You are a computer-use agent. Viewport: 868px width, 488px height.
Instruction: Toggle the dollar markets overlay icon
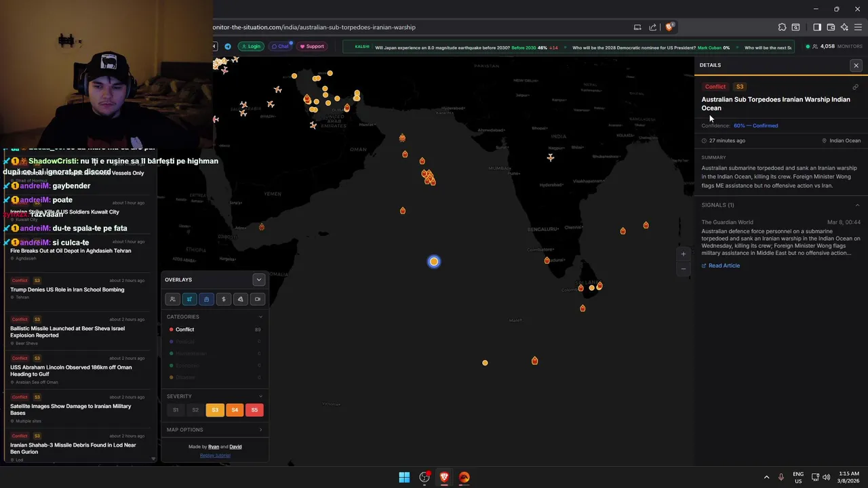[223, 299]
